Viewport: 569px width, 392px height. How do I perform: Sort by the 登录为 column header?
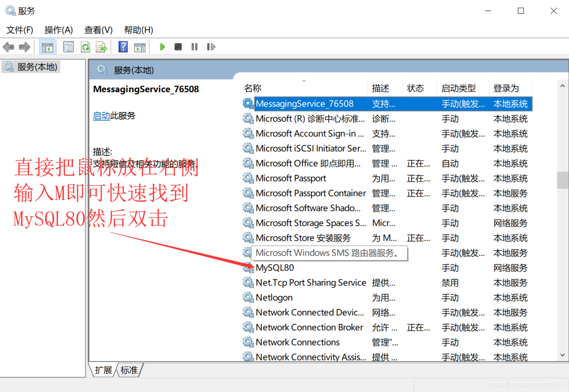(x=510, y=88)
